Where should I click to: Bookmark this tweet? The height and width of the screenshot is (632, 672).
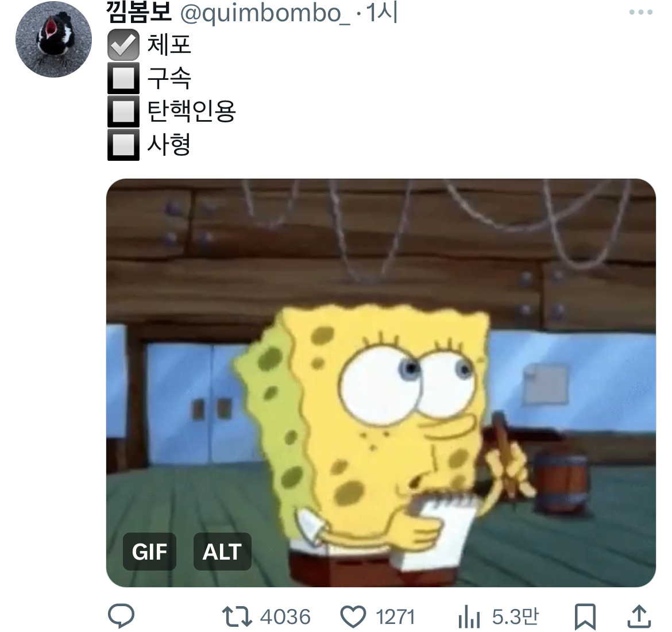coord(585,616)
